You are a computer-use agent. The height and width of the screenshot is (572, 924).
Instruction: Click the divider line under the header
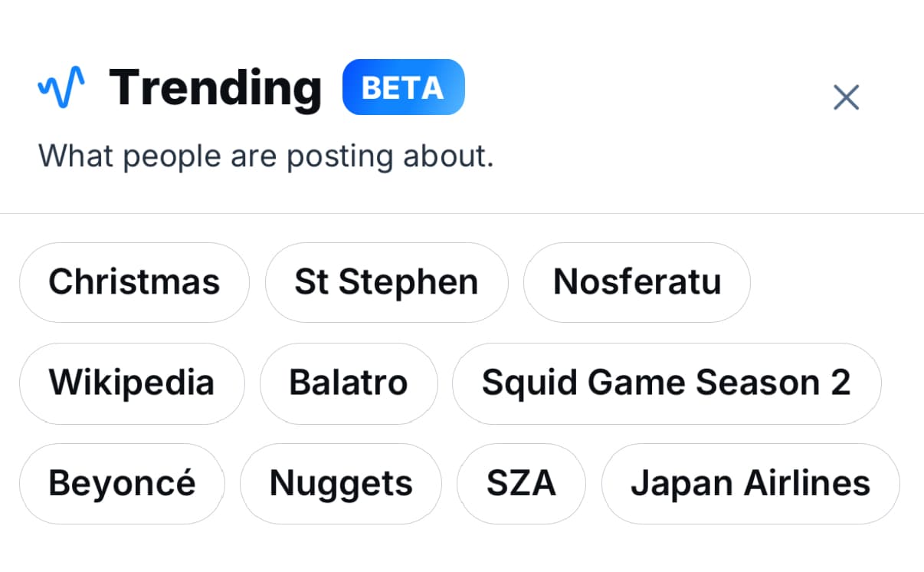click(x=462, y=213)
